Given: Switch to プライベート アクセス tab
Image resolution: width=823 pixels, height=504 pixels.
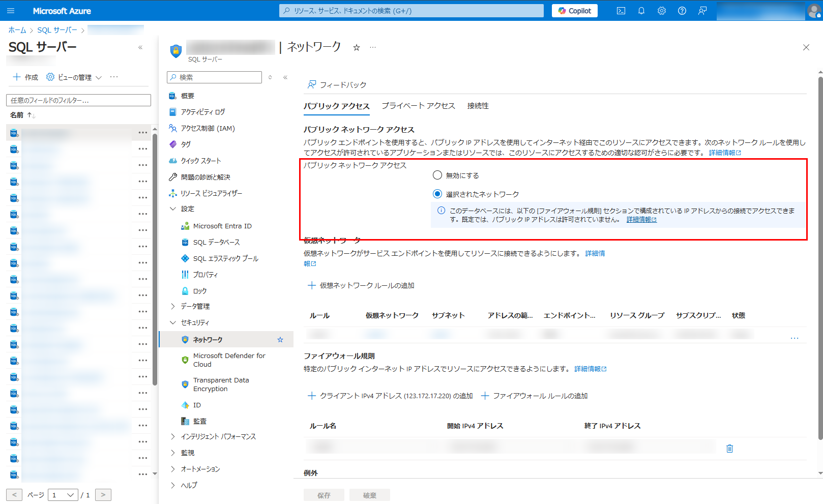Looking at the screenshot, I should pos(418,106).
